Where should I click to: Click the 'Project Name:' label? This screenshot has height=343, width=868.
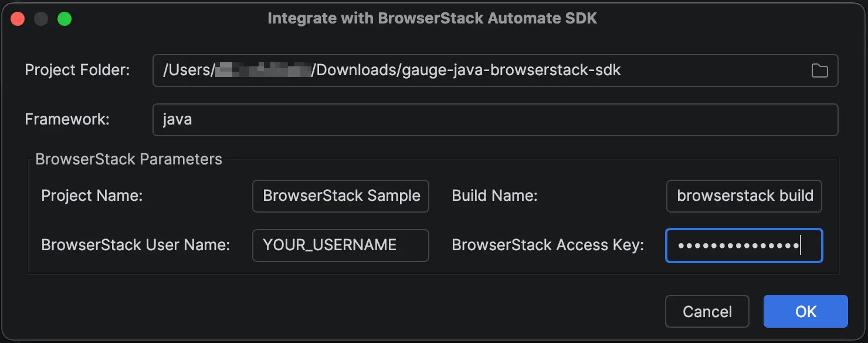point(92,196)
